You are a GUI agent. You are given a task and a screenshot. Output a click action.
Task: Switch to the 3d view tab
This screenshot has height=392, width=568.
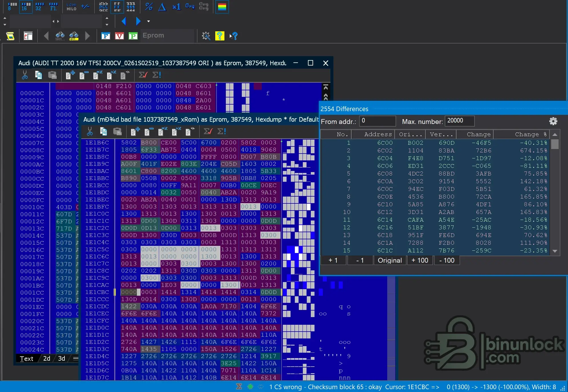pyautogui.click(x=62, y=359)
